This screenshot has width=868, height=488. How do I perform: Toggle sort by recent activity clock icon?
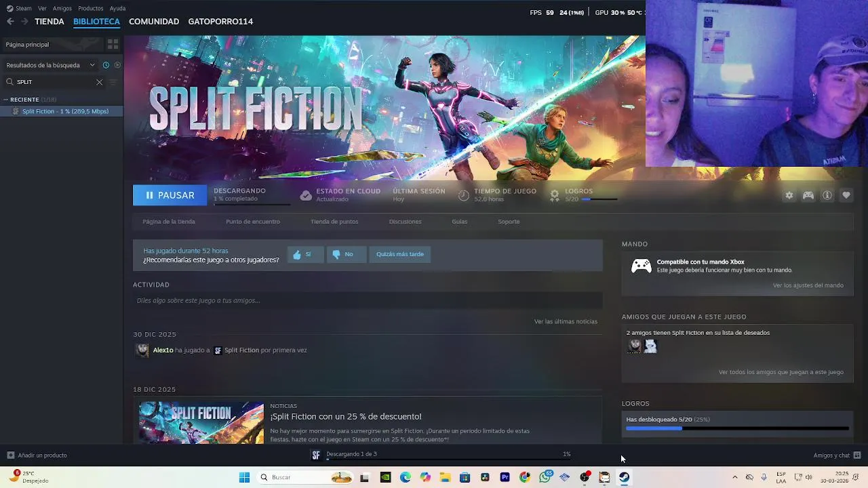tap(106, 65)
